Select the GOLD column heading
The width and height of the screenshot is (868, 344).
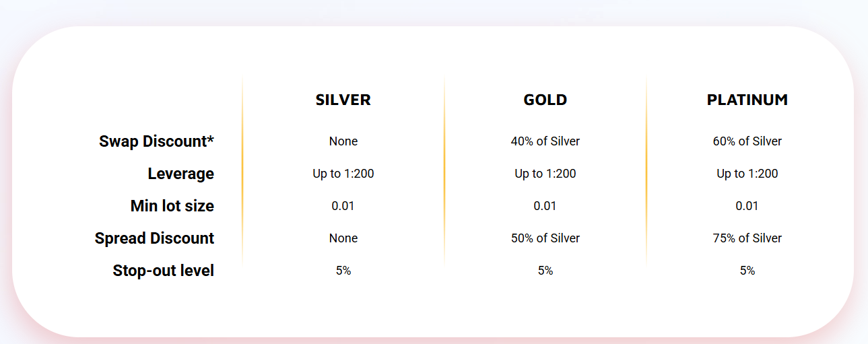click(545, 100)
